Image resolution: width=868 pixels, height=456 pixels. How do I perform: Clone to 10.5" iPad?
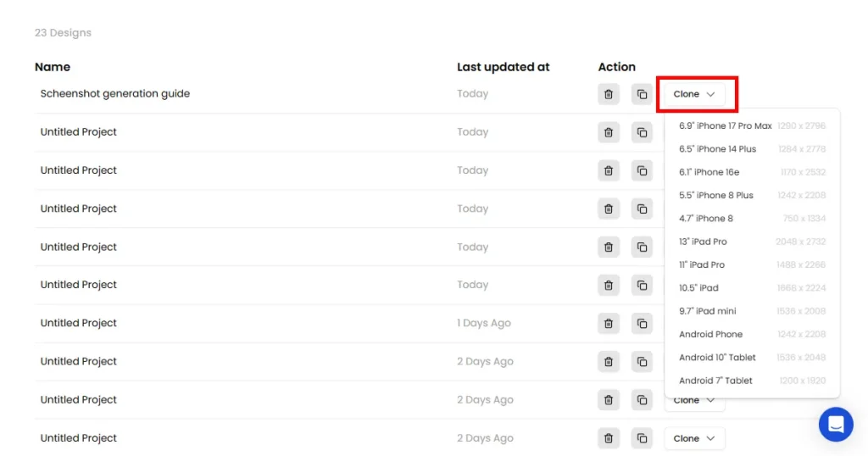[752, 288]
